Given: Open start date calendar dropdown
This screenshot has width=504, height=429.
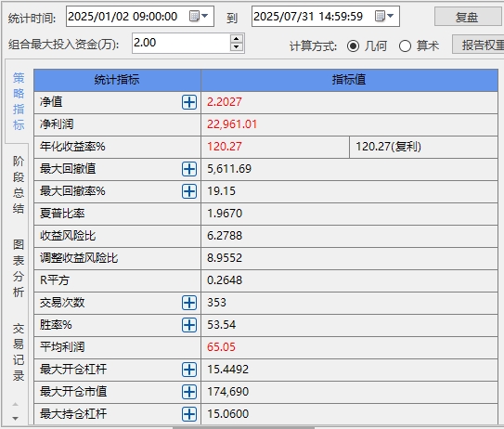Looking at the screenshot, I should pos(199,16).
